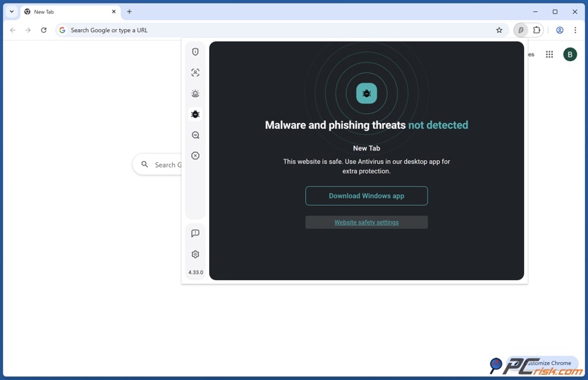Open a new tab with plus button
Screen dimensions: 588x380
pos(129,12)
